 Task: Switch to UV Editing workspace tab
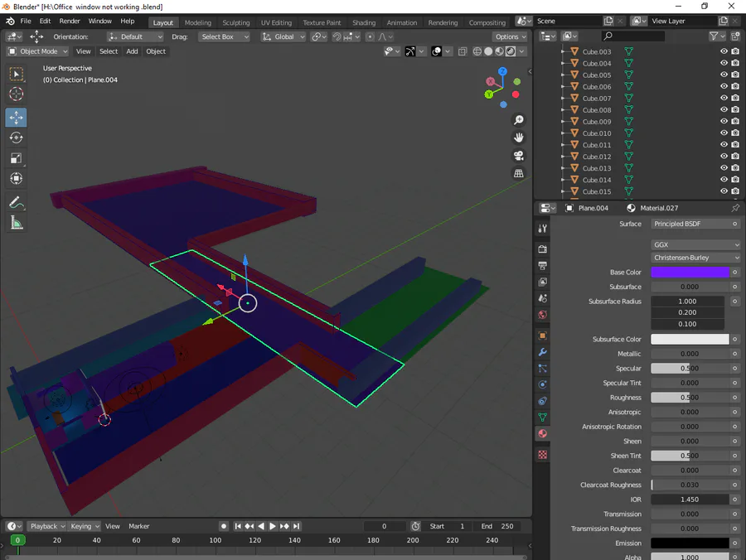pyautogui.click(x=276, y=22)
